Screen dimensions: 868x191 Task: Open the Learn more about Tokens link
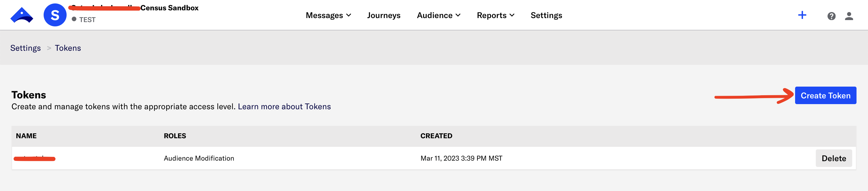tap(284, 107)
